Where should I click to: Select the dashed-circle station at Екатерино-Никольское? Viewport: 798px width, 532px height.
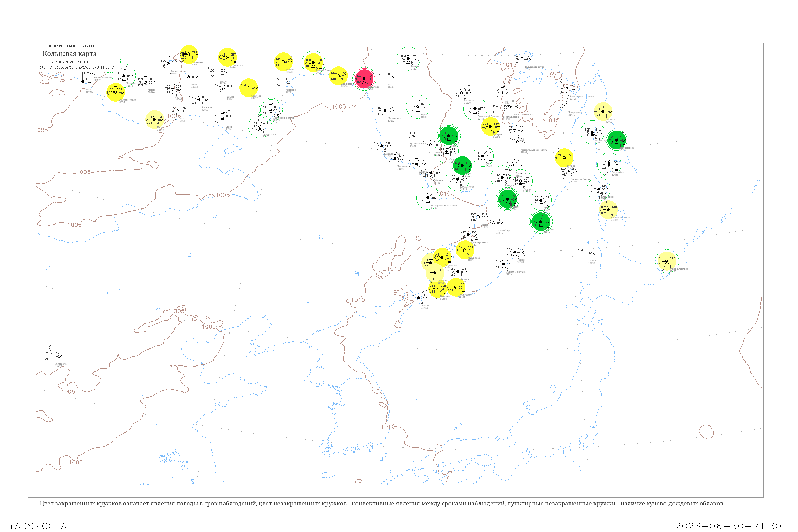428,198
